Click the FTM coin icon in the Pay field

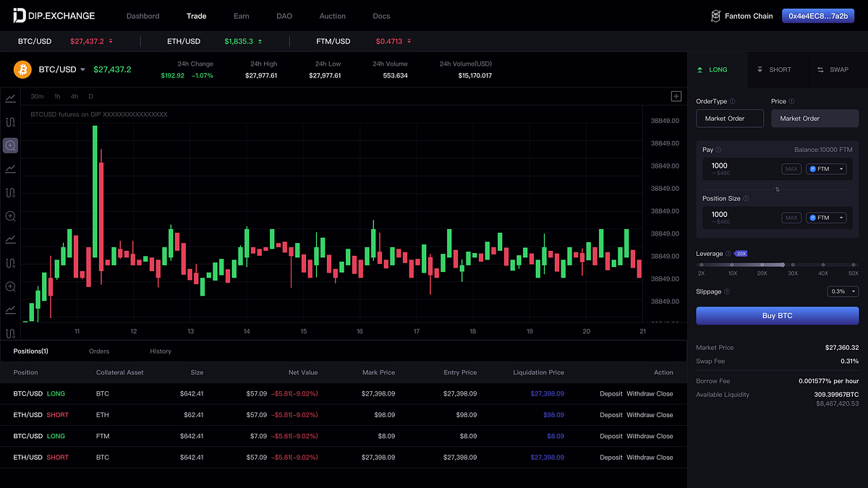[814, 168]
